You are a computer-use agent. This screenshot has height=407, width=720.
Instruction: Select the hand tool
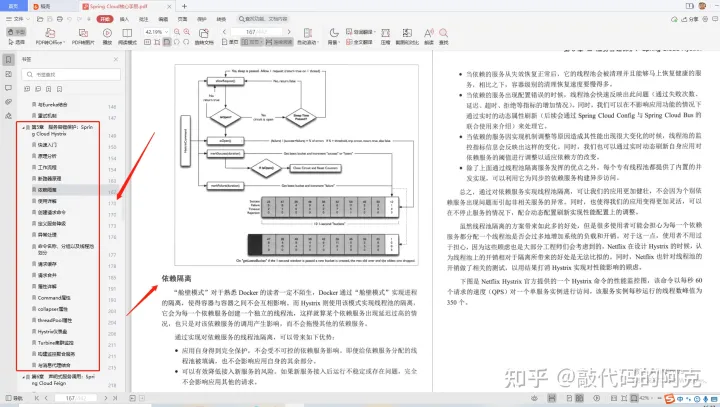(17, 32)
